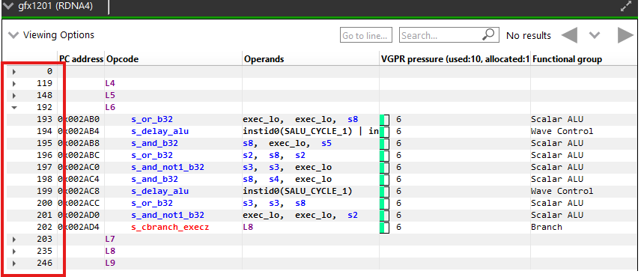This screenshot has width=644, height=277.
Task: Expand the L9 block at line 246
Action: [14, 263]
